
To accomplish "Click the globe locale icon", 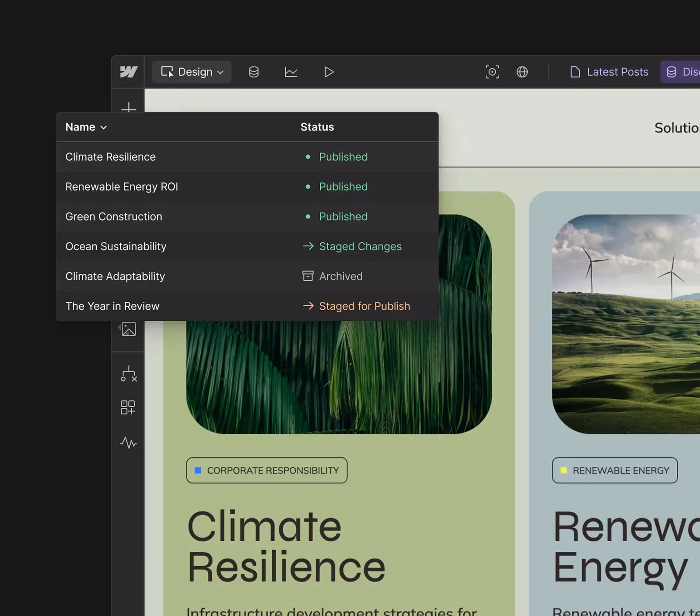I will [522, 72].
